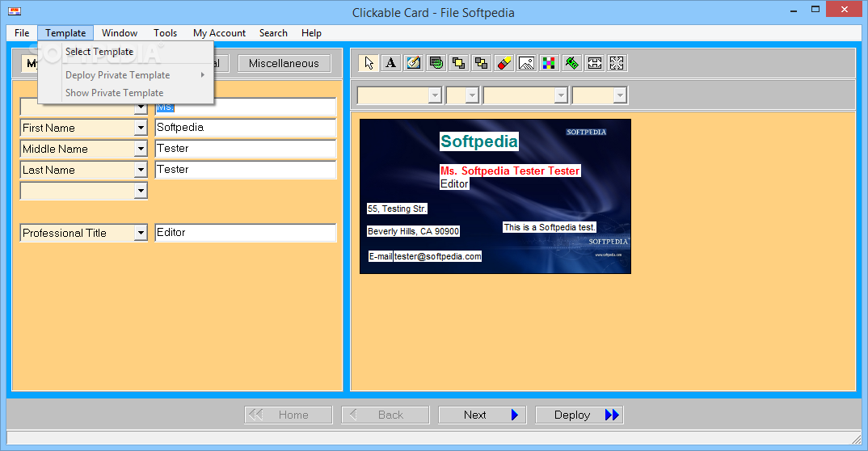Expand the Middle Name dropdown
868x451 pixels.
(141, 149)
